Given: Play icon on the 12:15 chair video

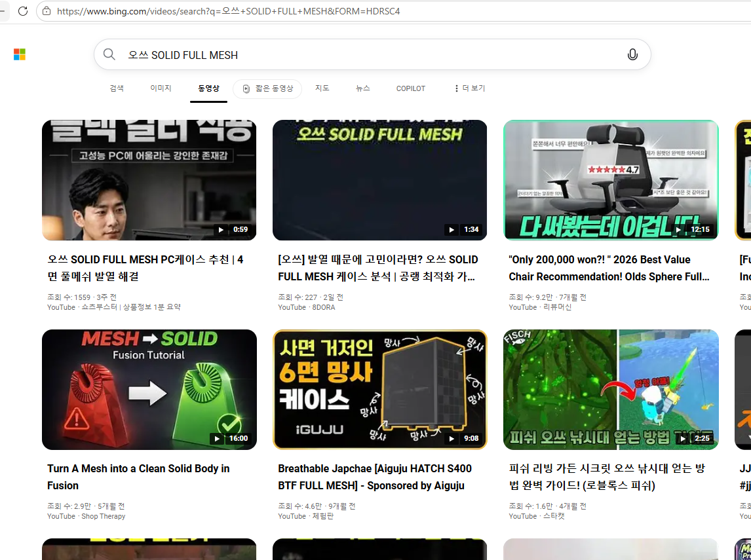Looking at the screenshot, I should [x=679, y=230].
